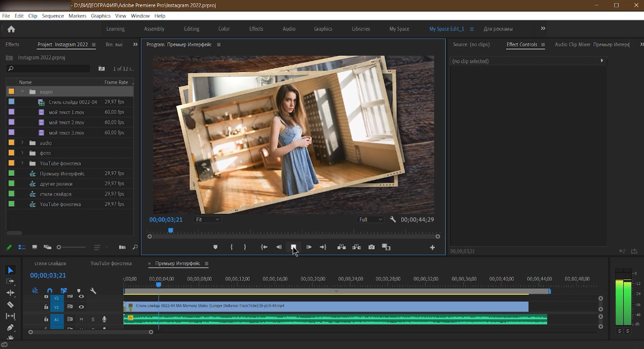The image size is (644, 349).
Task: Switch Project panel to icon view
Action: tap(34, 247)
